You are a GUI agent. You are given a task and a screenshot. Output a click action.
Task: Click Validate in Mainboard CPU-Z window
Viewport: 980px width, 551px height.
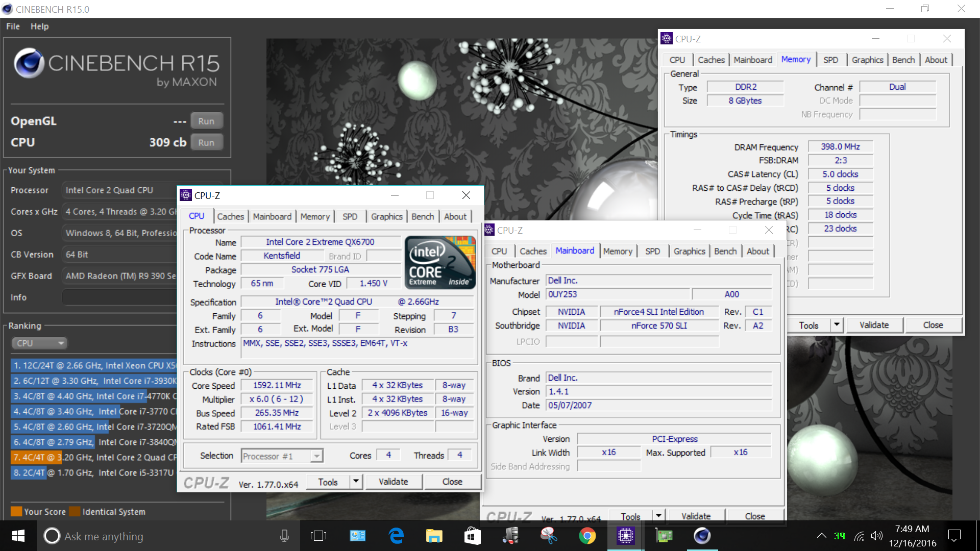point(696,516)
